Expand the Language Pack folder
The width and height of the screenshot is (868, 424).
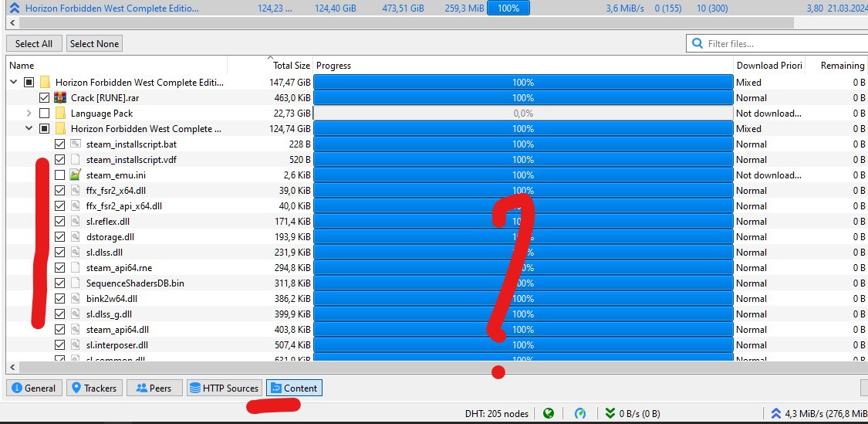pos(29,114)
